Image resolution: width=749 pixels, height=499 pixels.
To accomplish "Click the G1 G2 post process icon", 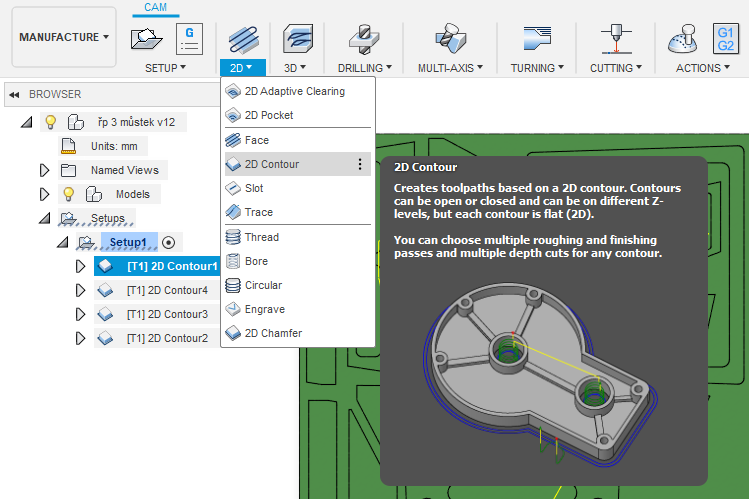I will pyautogui.click(x=725, y=39).
